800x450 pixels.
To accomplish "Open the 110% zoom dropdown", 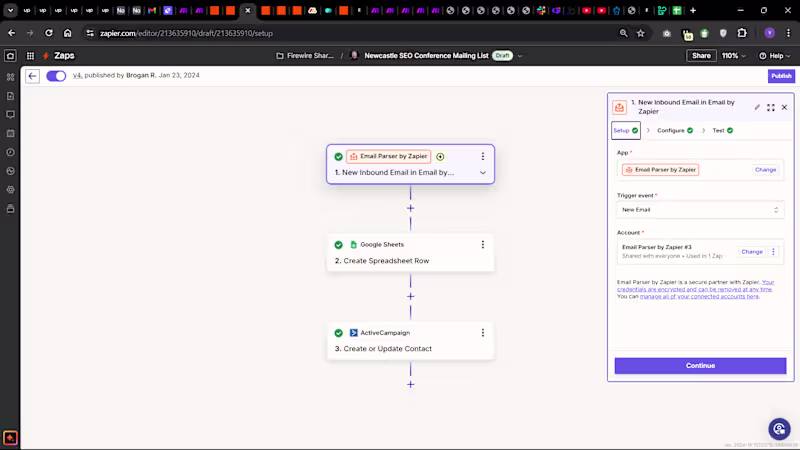I will tap(733, 56).
